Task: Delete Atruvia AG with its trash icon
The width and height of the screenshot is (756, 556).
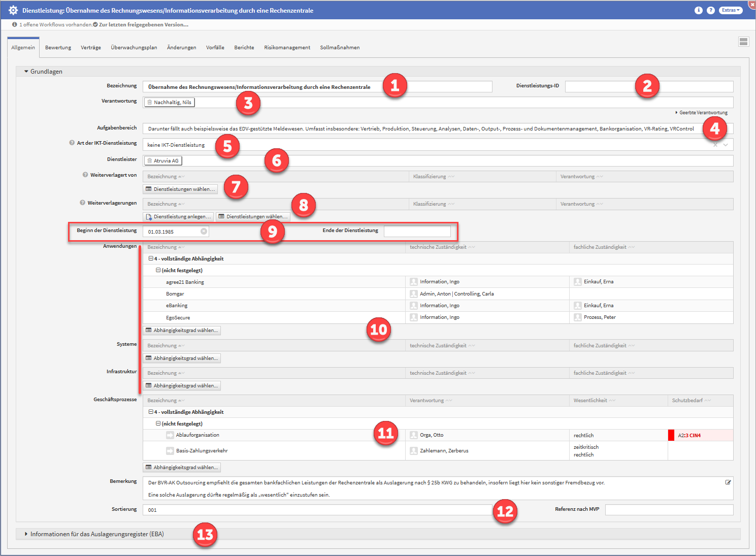Action: tap(149, 161)
